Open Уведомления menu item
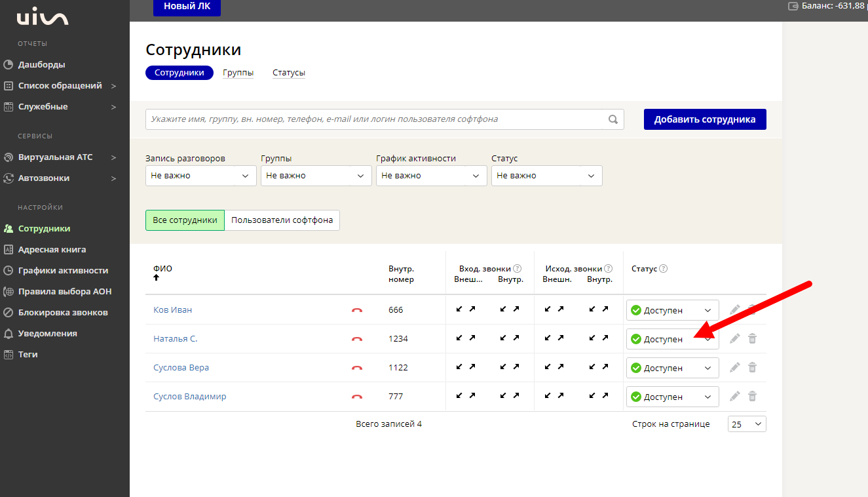 [47, 334]
